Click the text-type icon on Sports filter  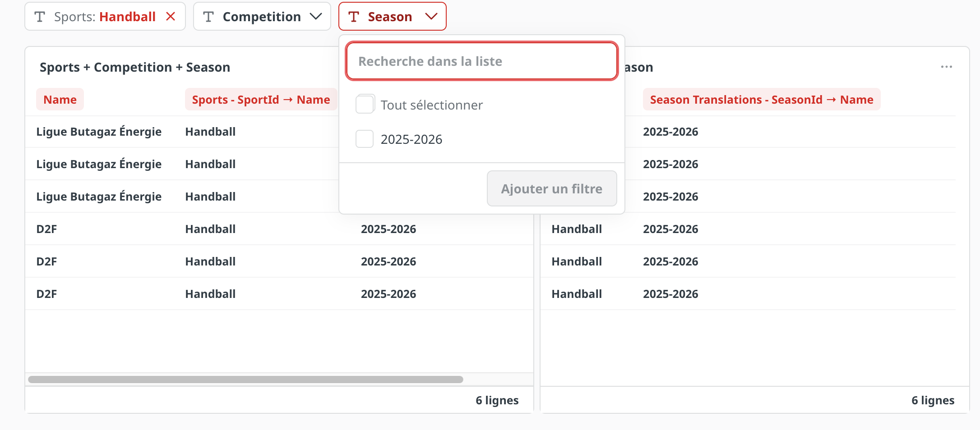(x=40, y=17)
